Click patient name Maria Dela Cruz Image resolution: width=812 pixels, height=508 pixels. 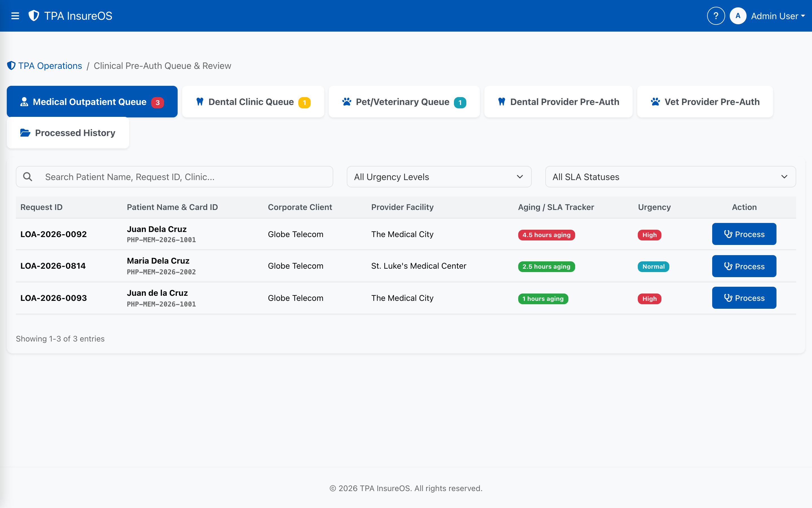coord(158,261)
